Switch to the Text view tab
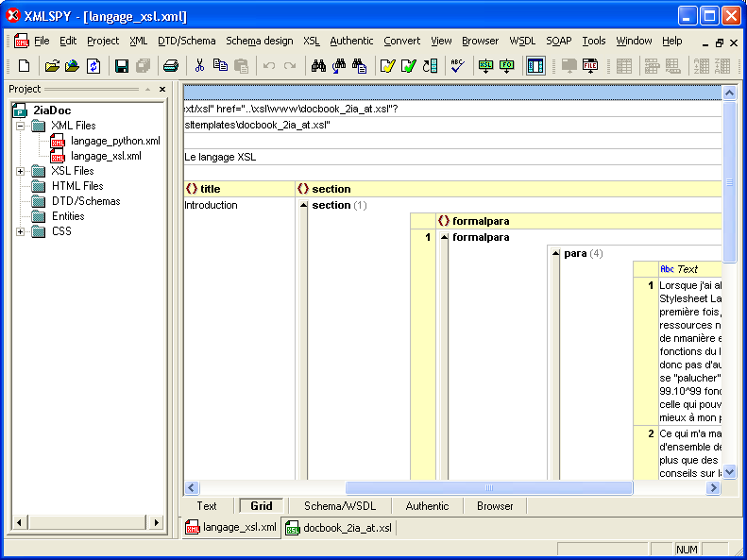 (206, 506)
